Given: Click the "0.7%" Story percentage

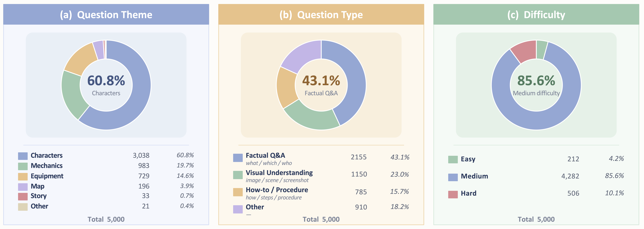Looking at the screenshot, I should (x=187, y=196).
